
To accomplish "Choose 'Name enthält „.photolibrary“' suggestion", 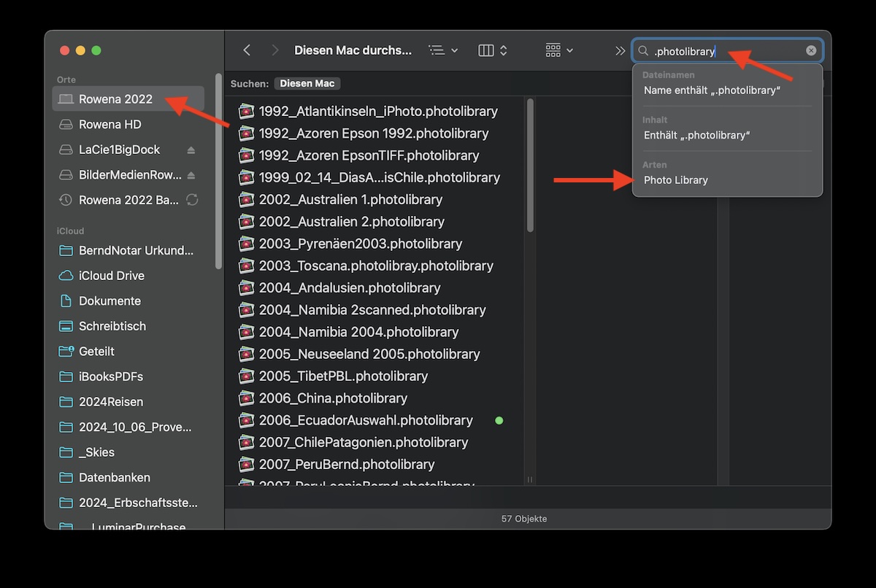I will (x=712, y=90).
